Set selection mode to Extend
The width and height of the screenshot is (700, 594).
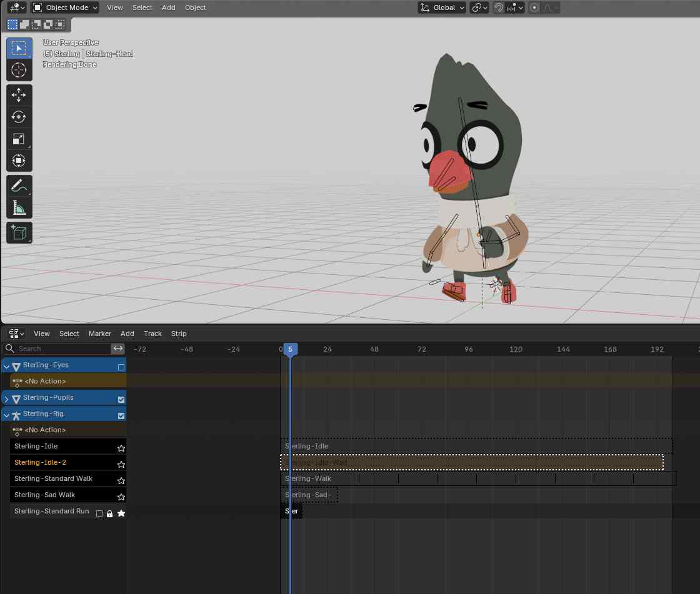24,24
